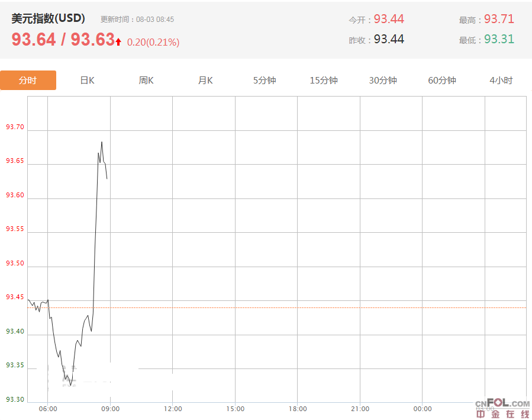Click the 0.20(0.21%) change value

153,42
